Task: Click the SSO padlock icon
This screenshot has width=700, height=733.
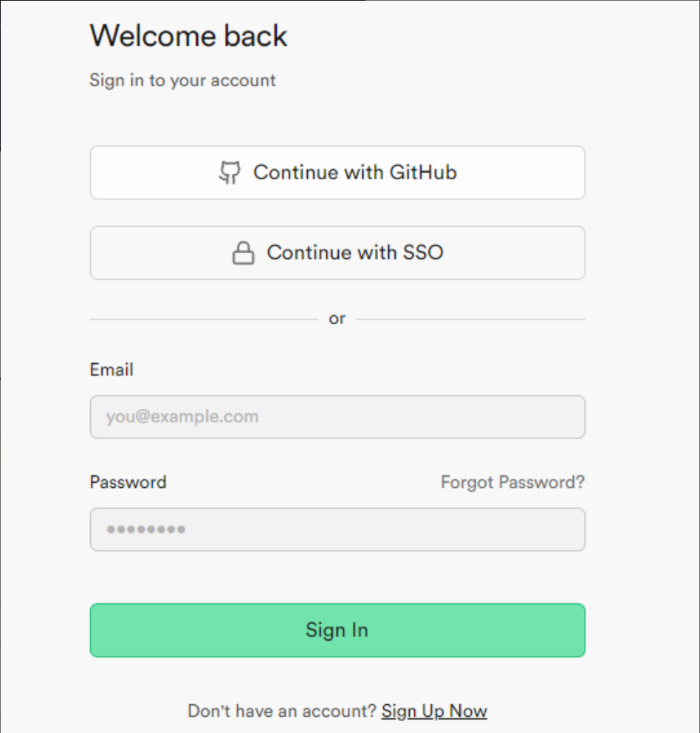Action: (x=243, y=253)
